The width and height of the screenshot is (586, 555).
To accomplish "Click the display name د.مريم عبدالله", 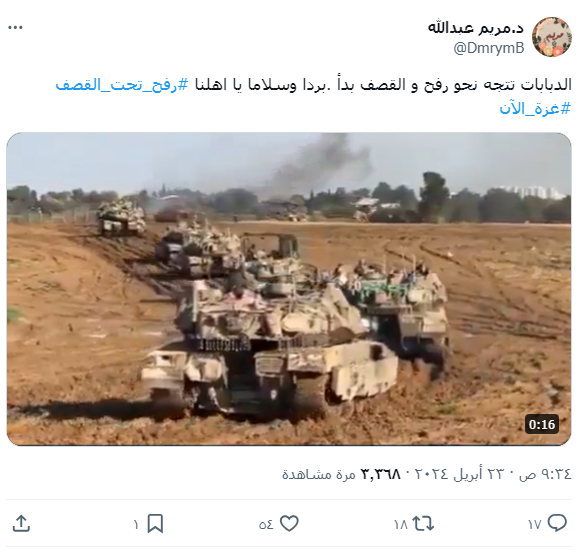I will [476, 28].
